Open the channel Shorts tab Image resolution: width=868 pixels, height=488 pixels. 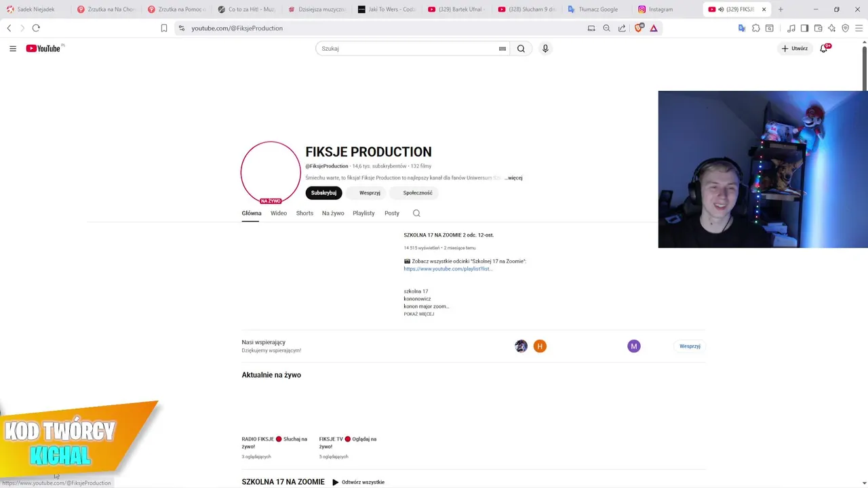point(304,213)
